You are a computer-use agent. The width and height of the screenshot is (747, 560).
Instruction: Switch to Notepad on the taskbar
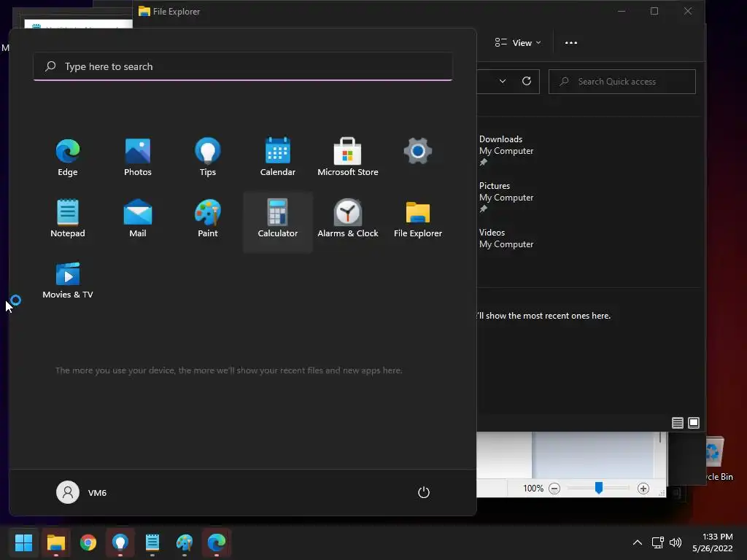click(x=152, y=542)
